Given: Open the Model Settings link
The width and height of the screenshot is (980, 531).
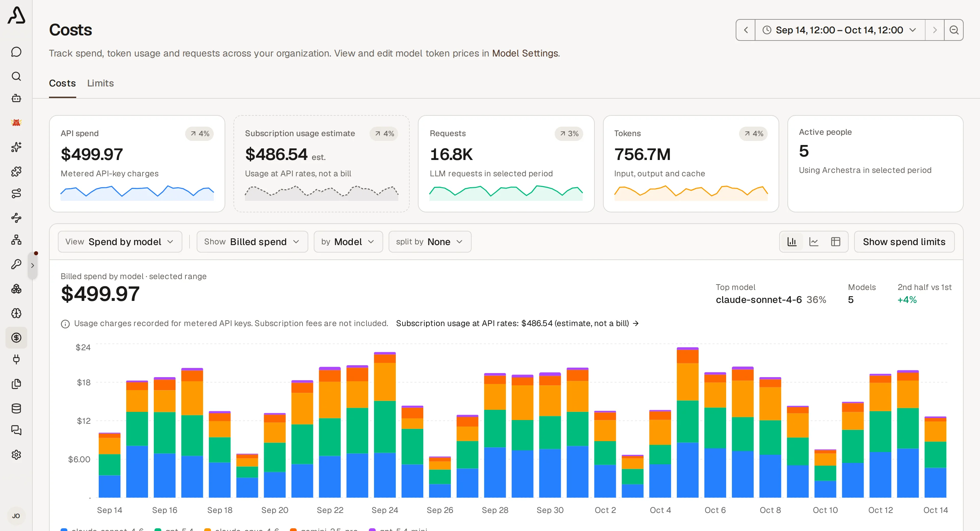Looking at the screenshot, I should (525, 53).
